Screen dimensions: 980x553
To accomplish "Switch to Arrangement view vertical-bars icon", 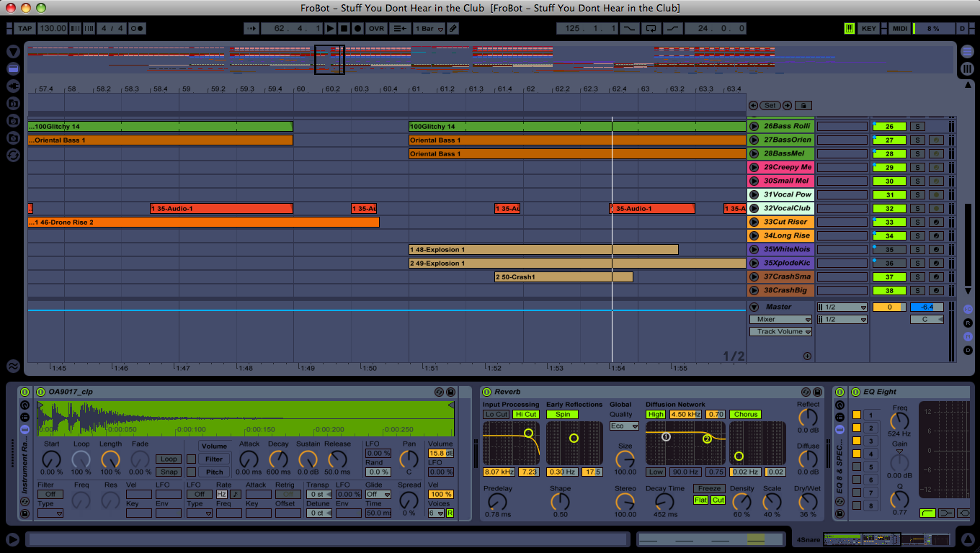I will tap(967, 69).
